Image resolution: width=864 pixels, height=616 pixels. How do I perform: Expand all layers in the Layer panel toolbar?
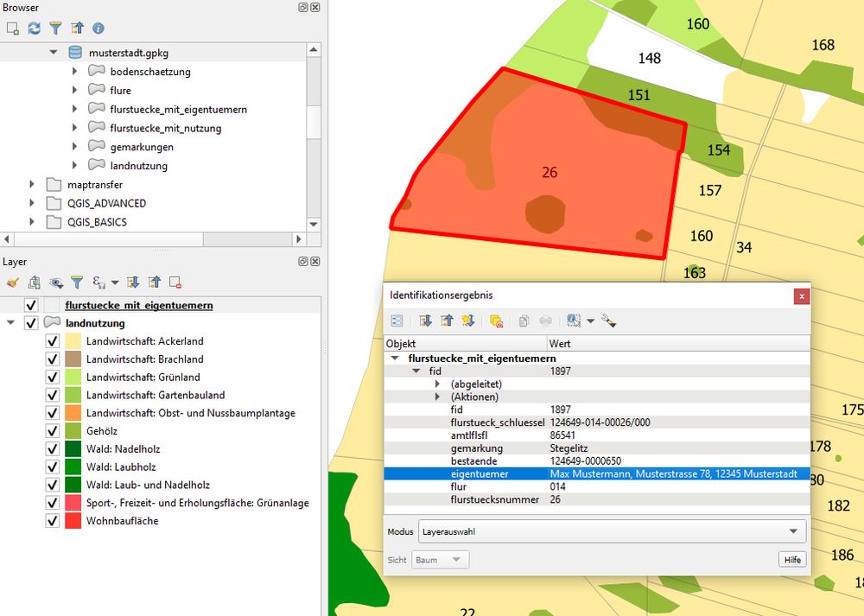[x=133, y=282]
